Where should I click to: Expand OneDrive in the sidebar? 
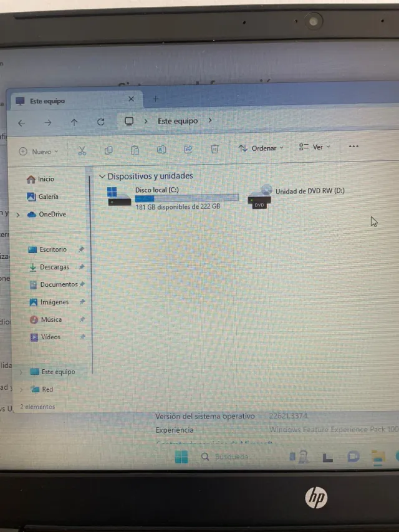click(18, 215)
